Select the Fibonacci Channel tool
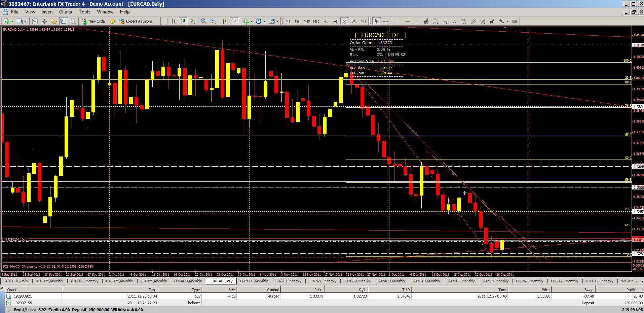The image size is (644, 313). pos(483,21)
